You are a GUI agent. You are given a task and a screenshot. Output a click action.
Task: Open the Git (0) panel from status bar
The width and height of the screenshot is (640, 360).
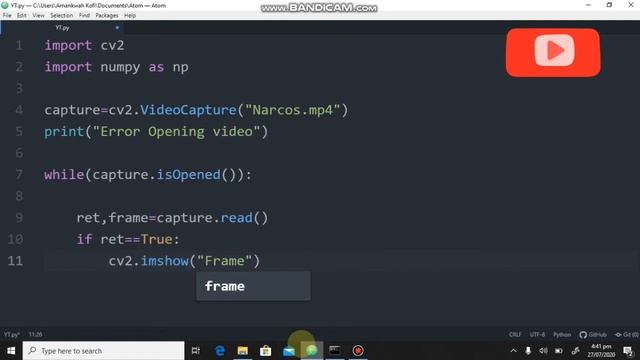(627, 334)
